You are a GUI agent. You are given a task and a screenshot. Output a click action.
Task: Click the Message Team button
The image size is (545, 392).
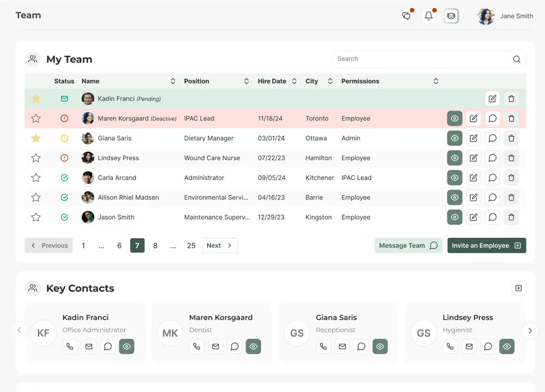[x=408, y=246]
